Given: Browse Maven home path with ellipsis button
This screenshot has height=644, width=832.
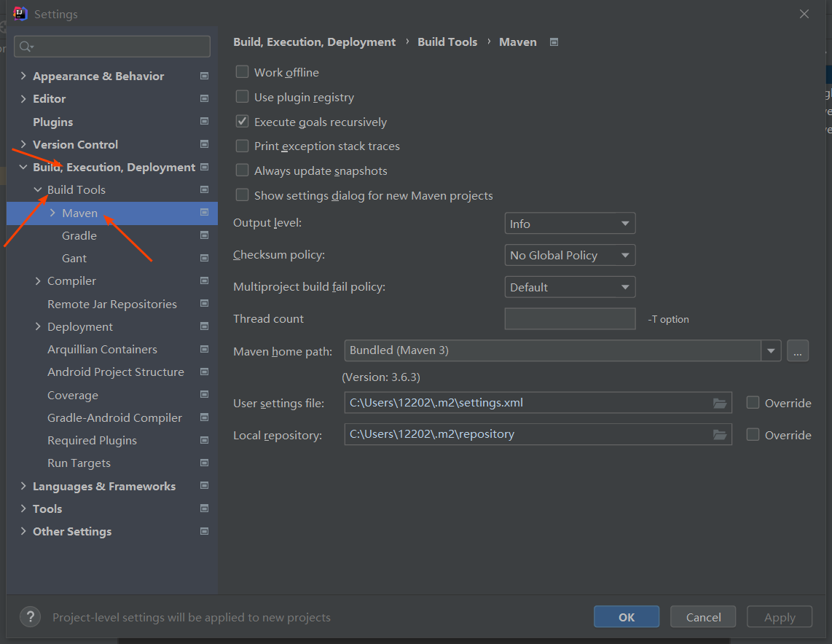Looking at the screenshot, I should click(798, 350).
